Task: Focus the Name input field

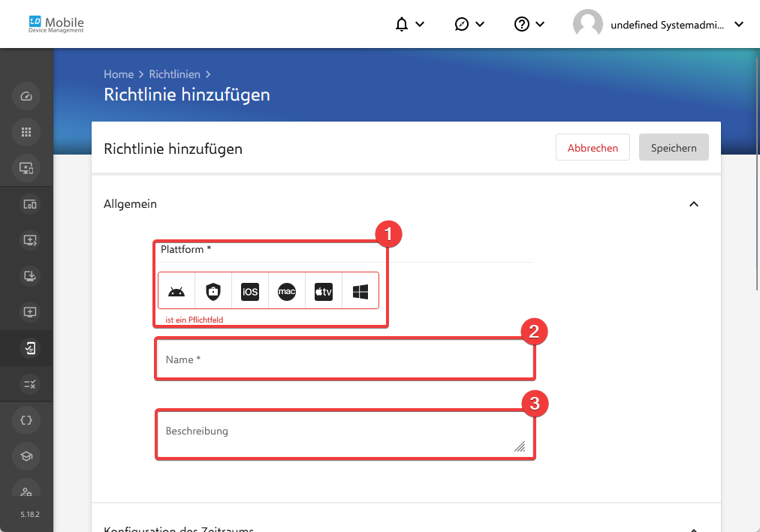Action: click(345, 359)
